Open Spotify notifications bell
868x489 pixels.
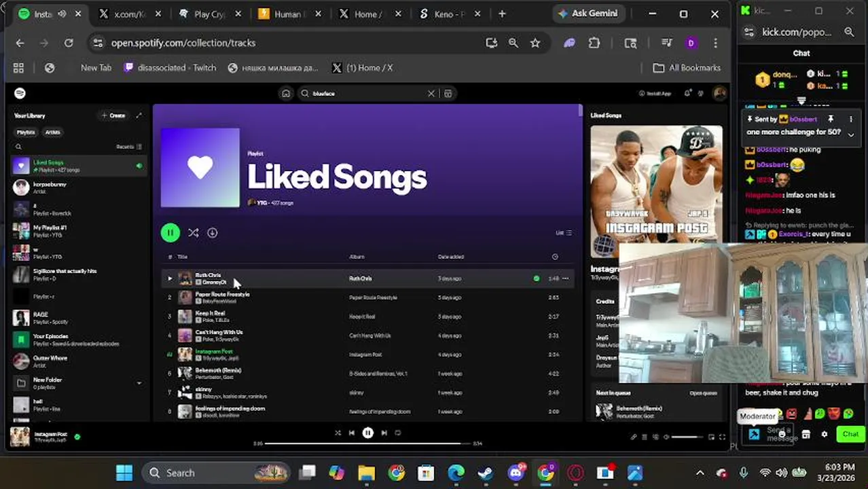pos(688,94)
